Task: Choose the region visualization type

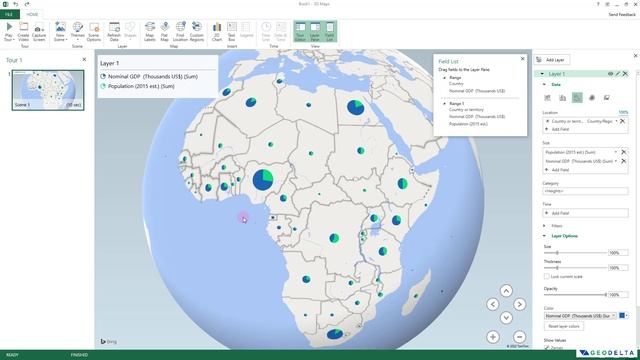Action: tap(607, 98)
